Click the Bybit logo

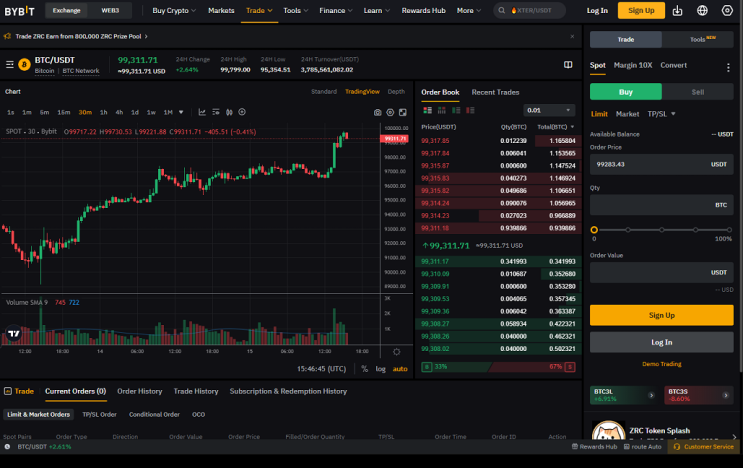pyautogui.click(x=19, y=10)
